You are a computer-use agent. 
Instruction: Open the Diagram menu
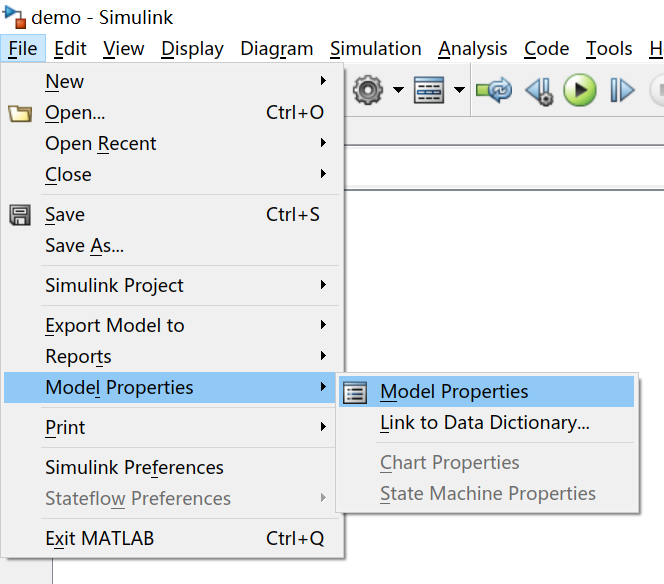pos(277,48)
